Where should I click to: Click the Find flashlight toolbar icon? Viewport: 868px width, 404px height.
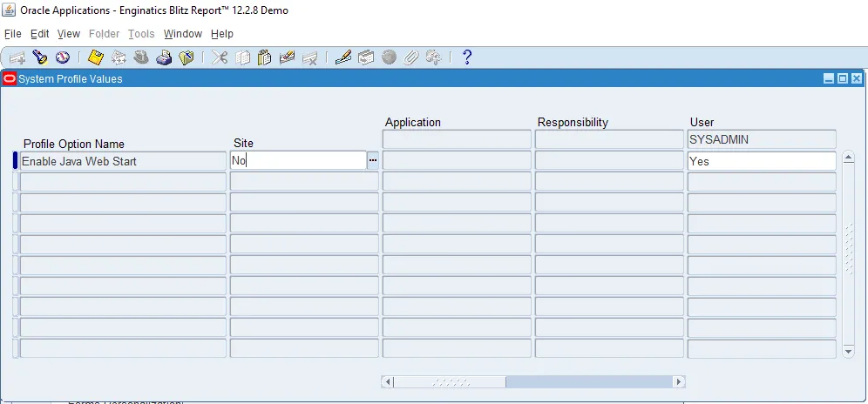tap(39, 57)
